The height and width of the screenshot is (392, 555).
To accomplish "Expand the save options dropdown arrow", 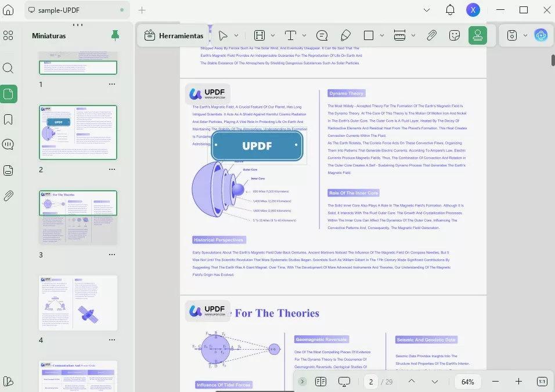I will pos(525,35).
